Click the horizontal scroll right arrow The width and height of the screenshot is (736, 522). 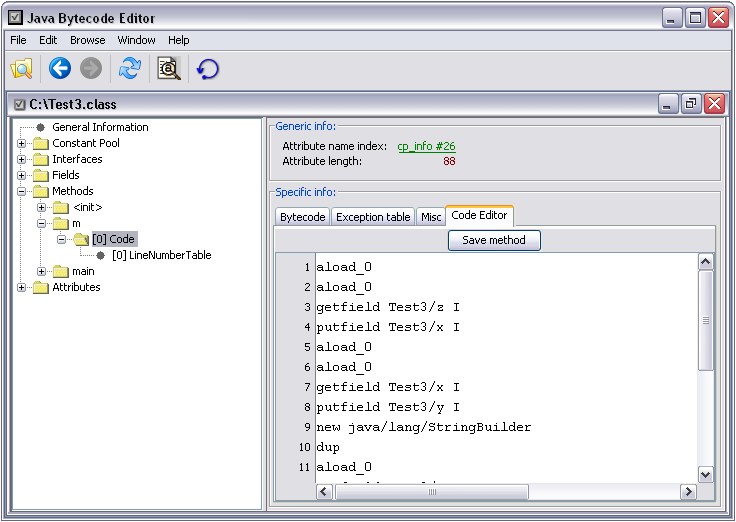688,492
